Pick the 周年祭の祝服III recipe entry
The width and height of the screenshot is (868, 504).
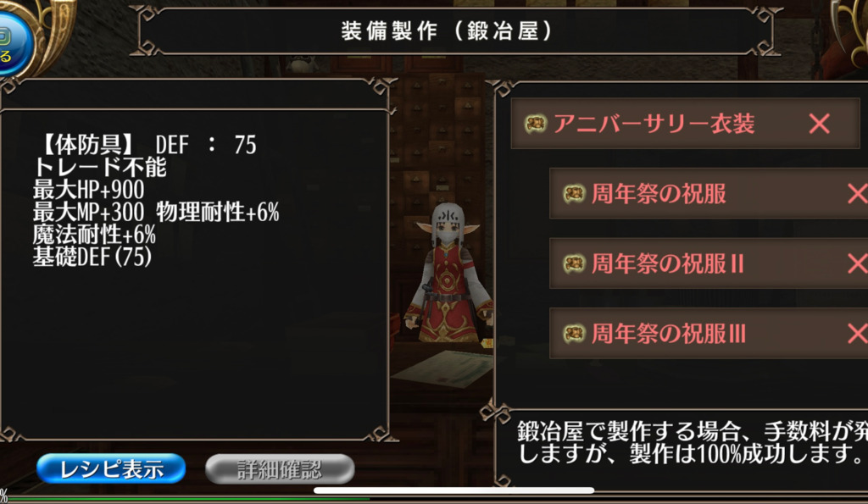coord(709,334)
